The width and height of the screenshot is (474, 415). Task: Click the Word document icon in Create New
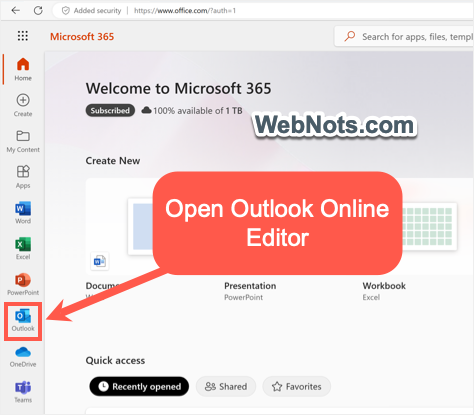[100, 261]
